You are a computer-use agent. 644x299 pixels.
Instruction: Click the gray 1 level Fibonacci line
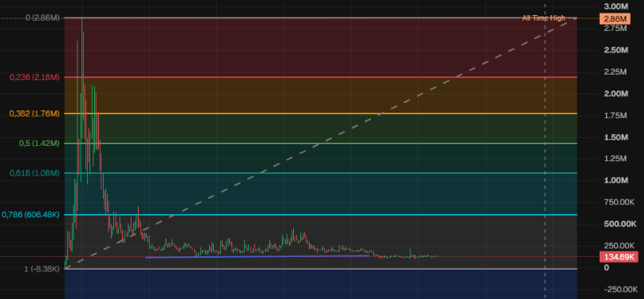[320, 269]
